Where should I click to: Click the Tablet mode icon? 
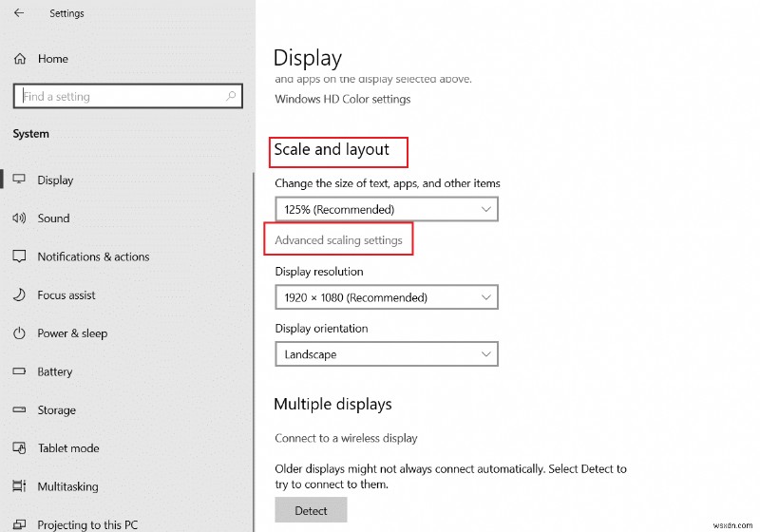click(19, 448)
